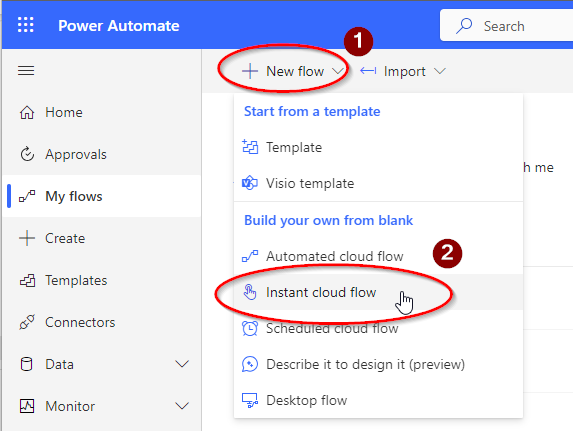Click the Templates icon in the sidebar
Viewport: 573px width, 431px height.
click(x=27, y=280)
